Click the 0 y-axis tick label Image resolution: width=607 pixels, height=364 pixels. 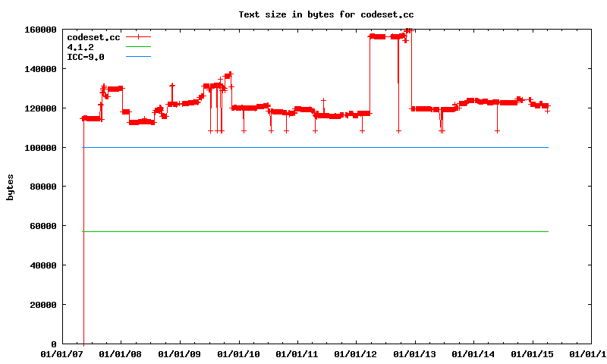54,344
